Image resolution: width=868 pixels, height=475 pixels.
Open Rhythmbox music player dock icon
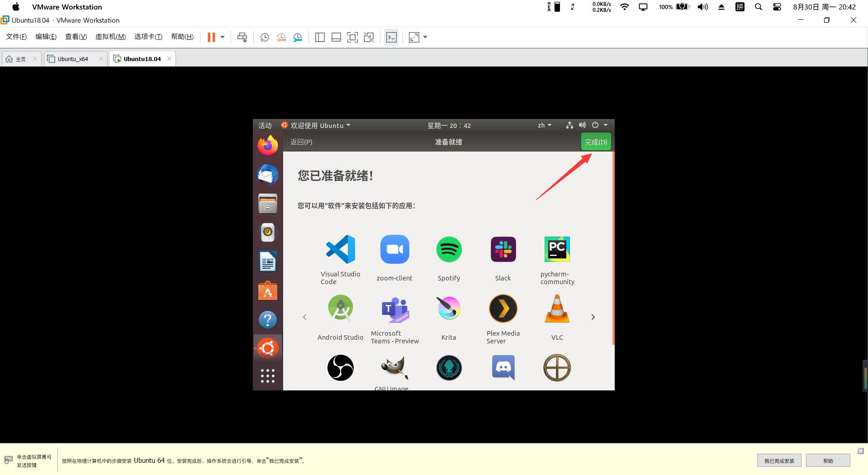pos(268,232)
